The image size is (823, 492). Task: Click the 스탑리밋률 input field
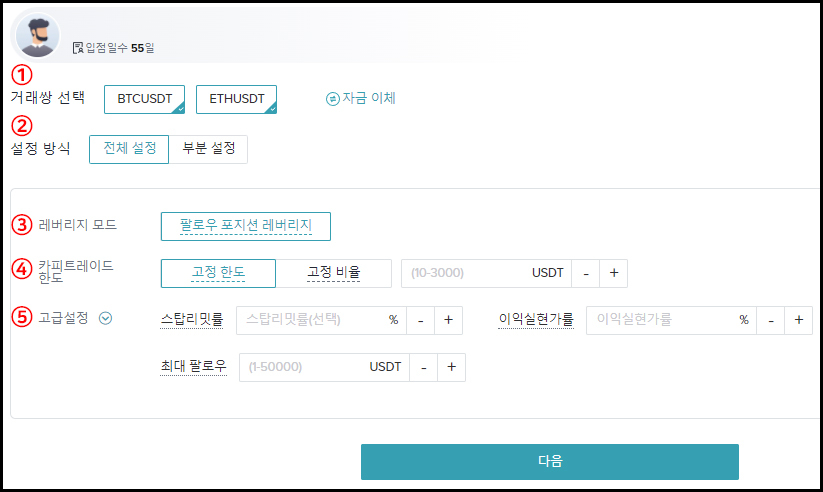(x=321, y=320)
